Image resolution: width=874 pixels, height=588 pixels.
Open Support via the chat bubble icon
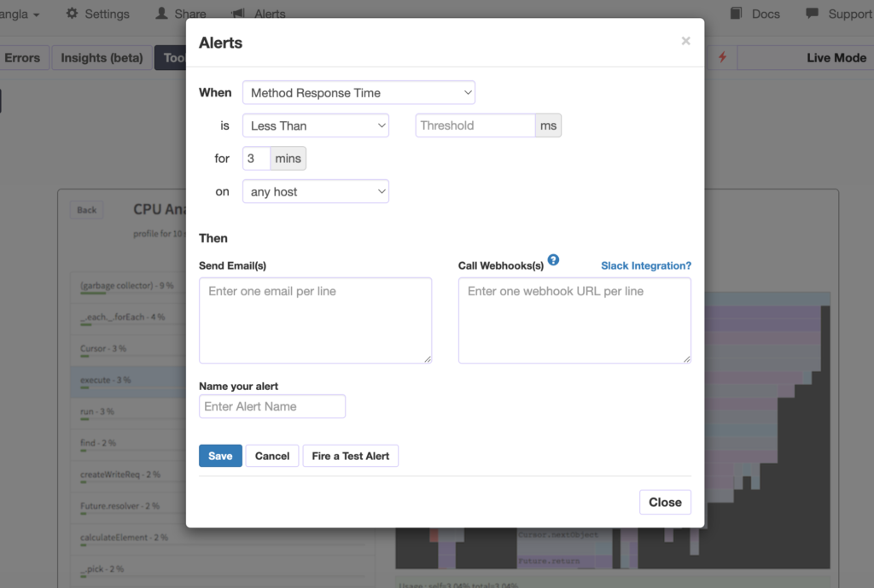pos(812,14)
